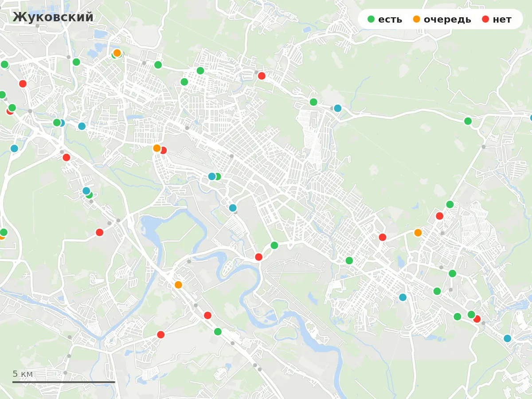The width and height of the screenshot is (532, 399).
Task: Select the western blue marker overlapping a green marker below
Action: click(86, 191)
